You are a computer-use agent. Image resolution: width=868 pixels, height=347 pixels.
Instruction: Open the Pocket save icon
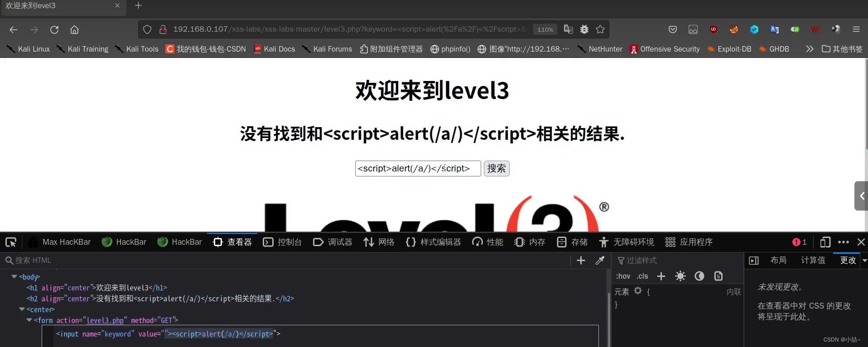coord(673,29)
